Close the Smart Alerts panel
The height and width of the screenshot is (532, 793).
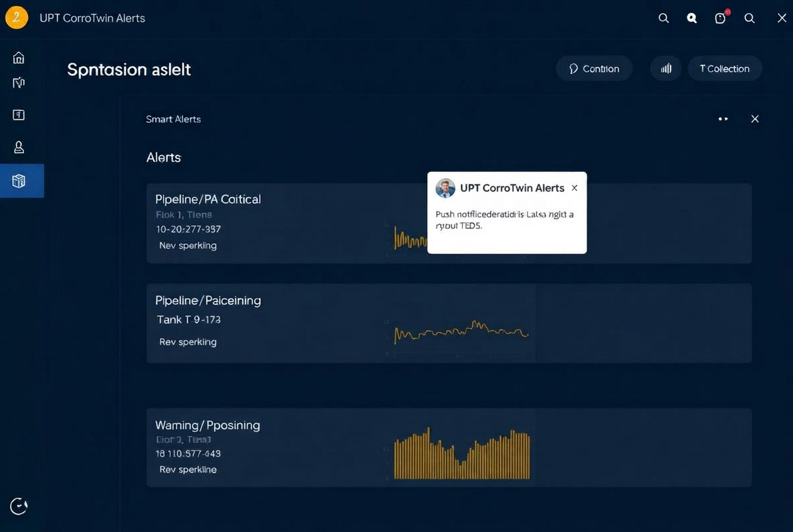click(x=755, y=119)
